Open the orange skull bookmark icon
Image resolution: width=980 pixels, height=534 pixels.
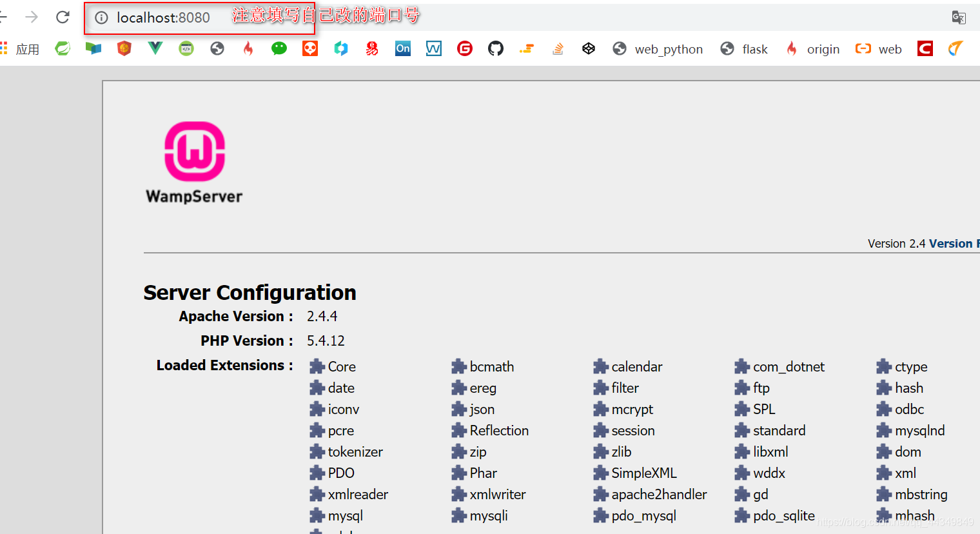tap(310, 48)
